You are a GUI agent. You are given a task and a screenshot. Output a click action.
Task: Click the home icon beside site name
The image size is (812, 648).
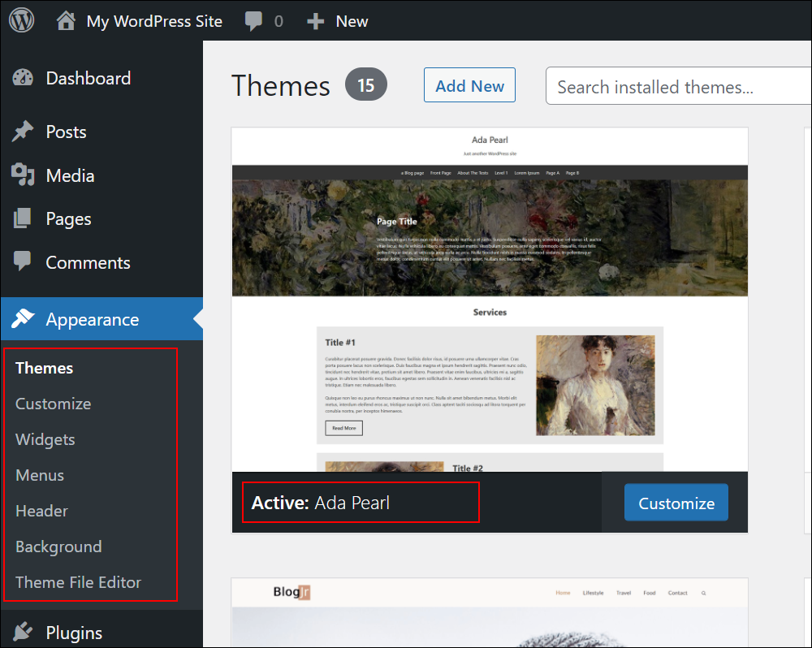tap(66, 21)
